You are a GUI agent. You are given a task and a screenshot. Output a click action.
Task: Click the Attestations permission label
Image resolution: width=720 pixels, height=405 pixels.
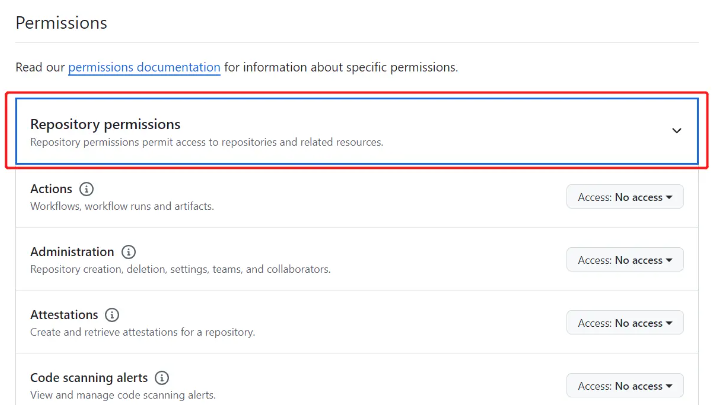tap(64, 315)
